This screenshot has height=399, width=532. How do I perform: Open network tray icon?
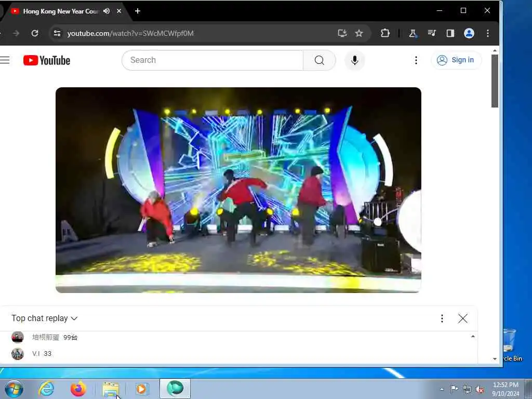pos(467,389)
